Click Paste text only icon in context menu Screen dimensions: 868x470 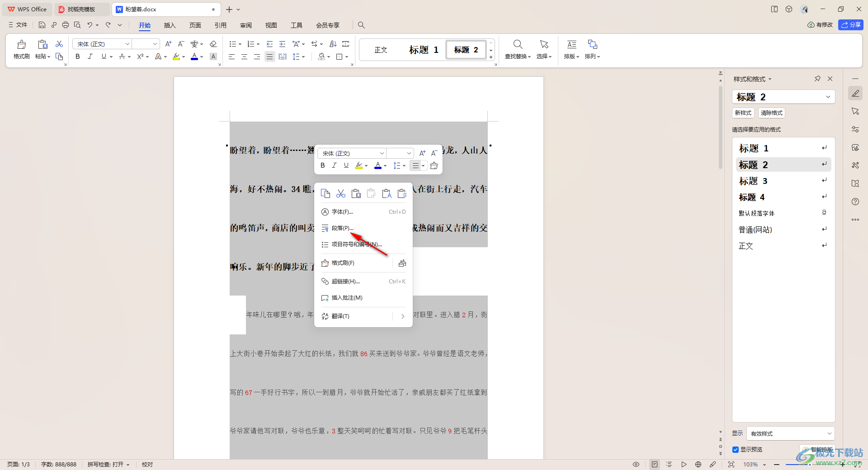click(x=387, y=194)
